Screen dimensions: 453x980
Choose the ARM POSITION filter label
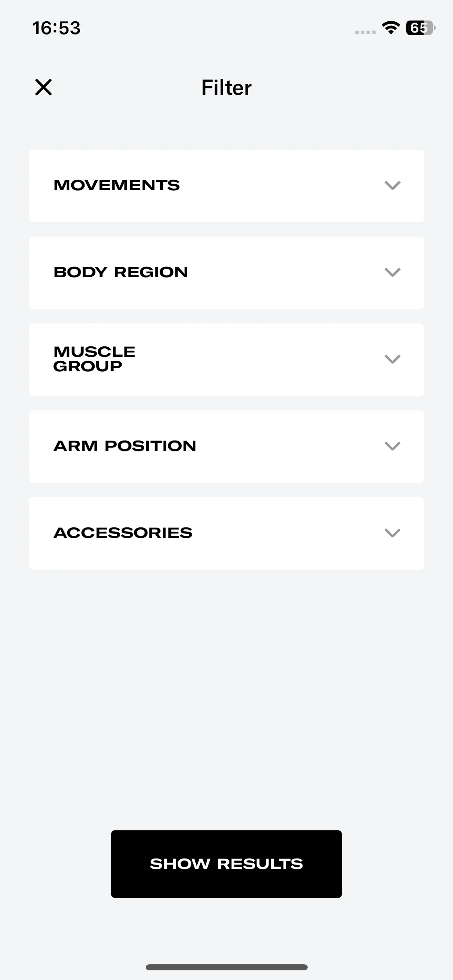click(x=125, y=446)
